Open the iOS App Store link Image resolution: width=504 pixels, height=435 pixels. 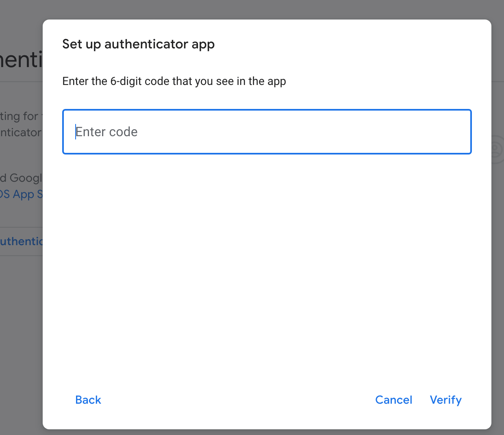coord(20,194)
